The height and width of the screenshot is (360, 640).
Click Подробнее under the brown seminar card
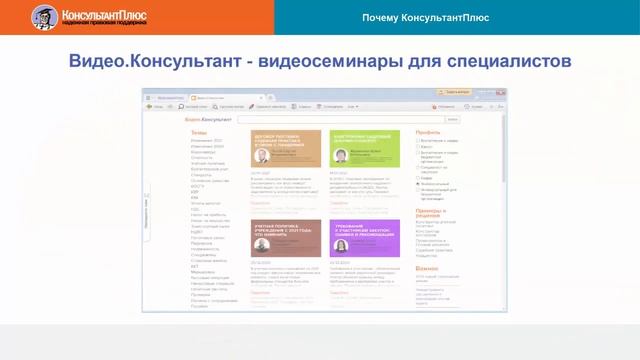[x=260, y=293]
